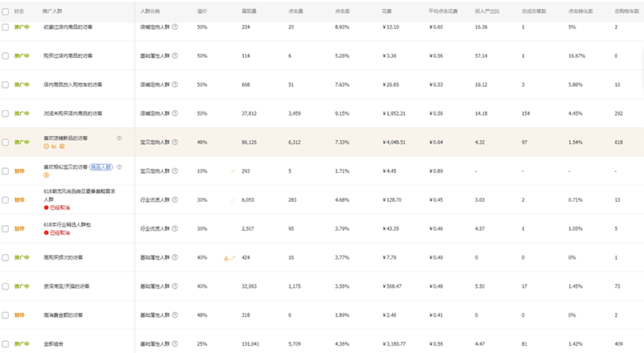Click red warning icon under 618本行业精选人群包
Image resolution: width=644 pixels, height=353 pixels.
46,233
